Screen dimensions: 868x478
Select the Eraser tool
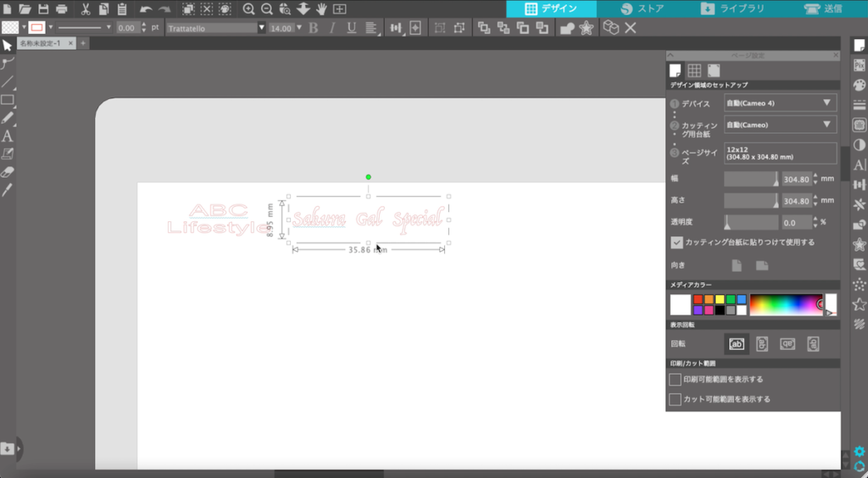[x=8, y=172]
